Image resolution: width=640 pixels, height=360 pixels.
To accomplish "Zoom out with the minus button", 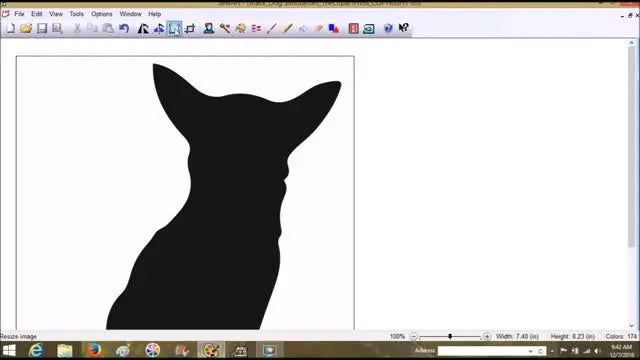I will tap(413, 337).
